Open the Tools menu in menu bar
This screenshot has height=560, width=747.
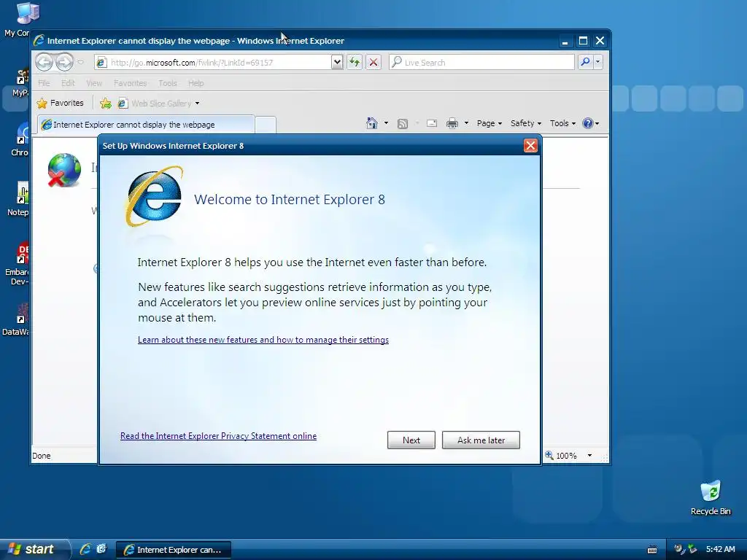[x=167, y=83]
